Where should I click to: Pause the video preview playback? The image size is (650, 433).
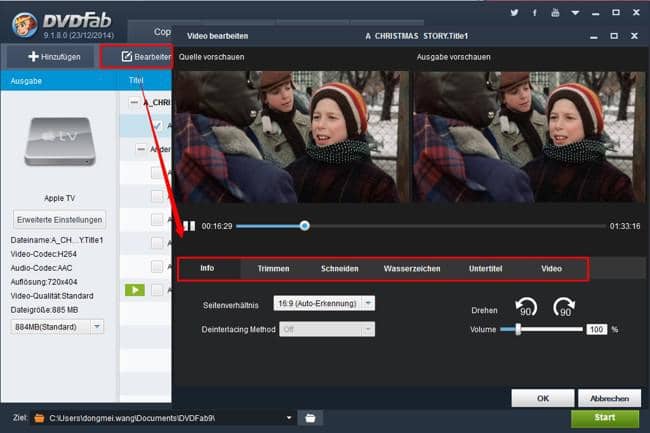tap(189, 226)
